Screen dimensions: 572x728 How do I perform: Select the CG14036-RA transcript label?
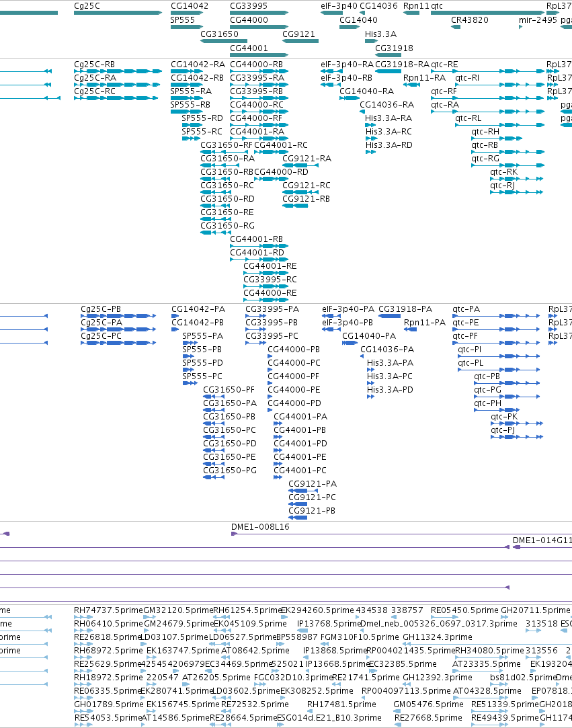coord(386,104)
